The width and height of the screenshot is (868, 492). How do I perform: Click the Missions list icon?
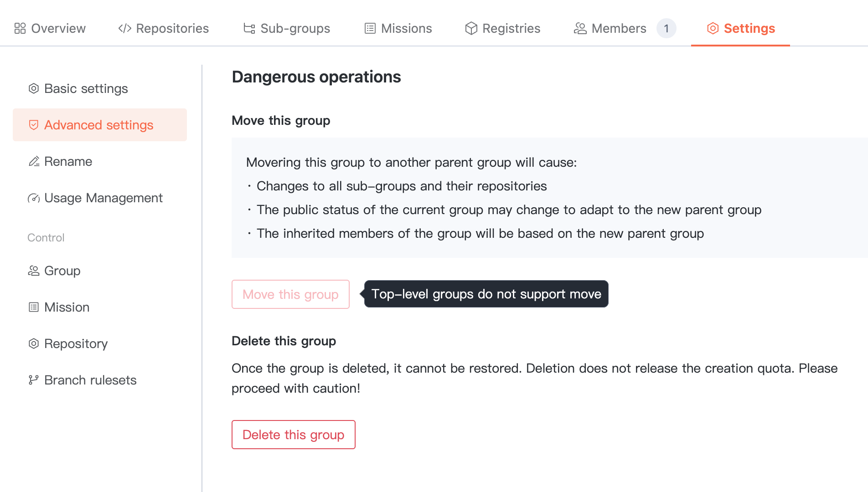point(370,28)
